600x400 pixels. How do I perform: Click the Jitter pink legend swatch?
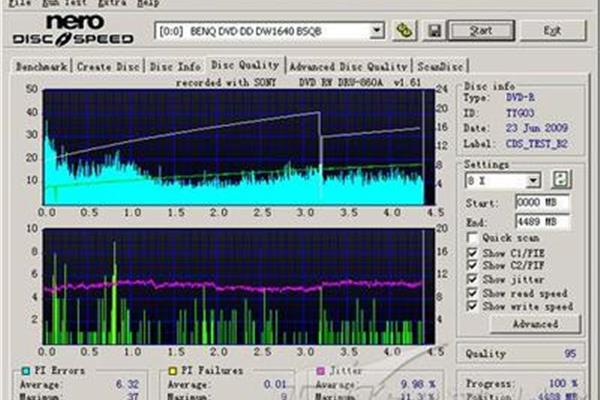tap(321, 371)
